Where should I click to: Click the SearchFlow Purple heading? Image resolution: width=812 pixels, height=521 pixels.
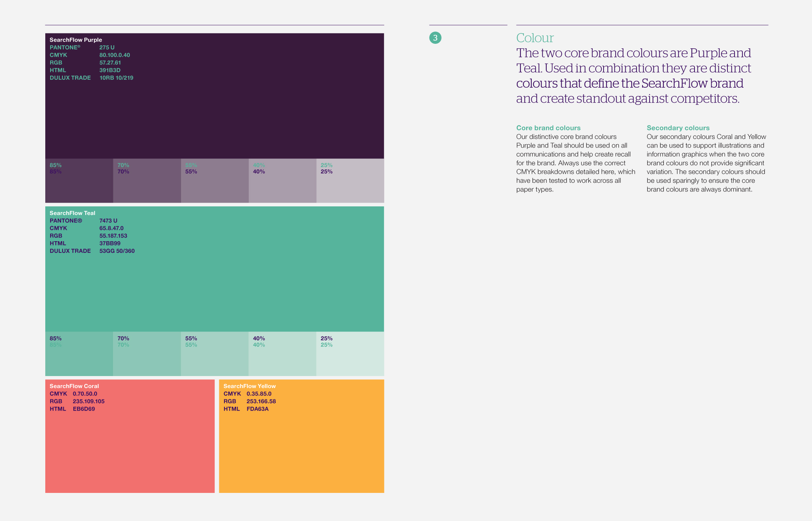point(76,40)
